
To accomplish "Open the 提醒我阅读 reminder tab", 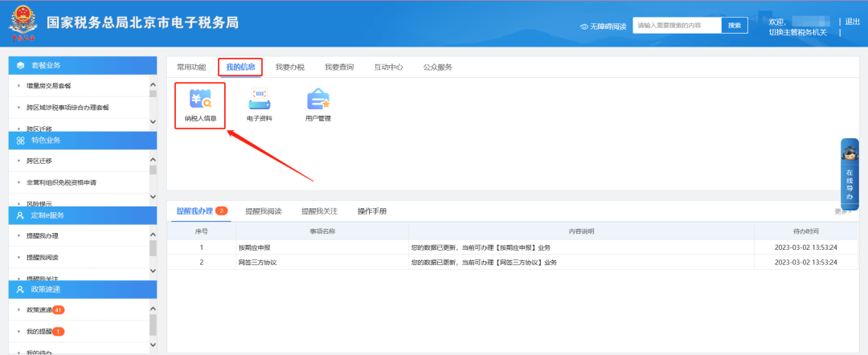I will coord(264,211).
